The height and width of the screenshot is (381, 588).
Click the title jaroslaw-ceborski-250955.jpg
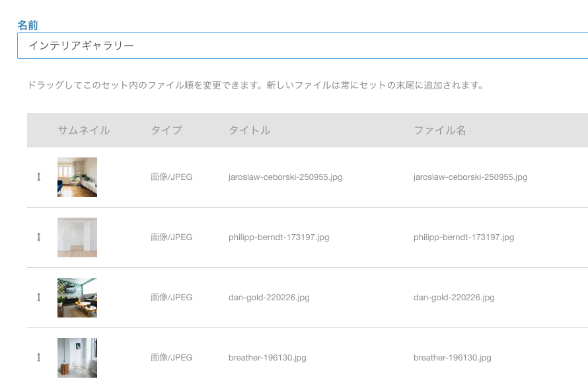click(x=285, y=177)
